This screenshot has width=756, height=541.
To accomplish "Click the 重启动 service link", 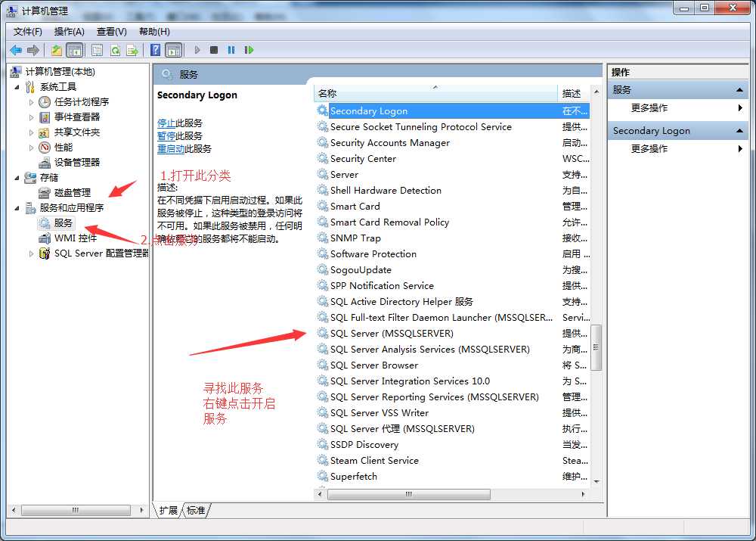I will coord(171,149).
